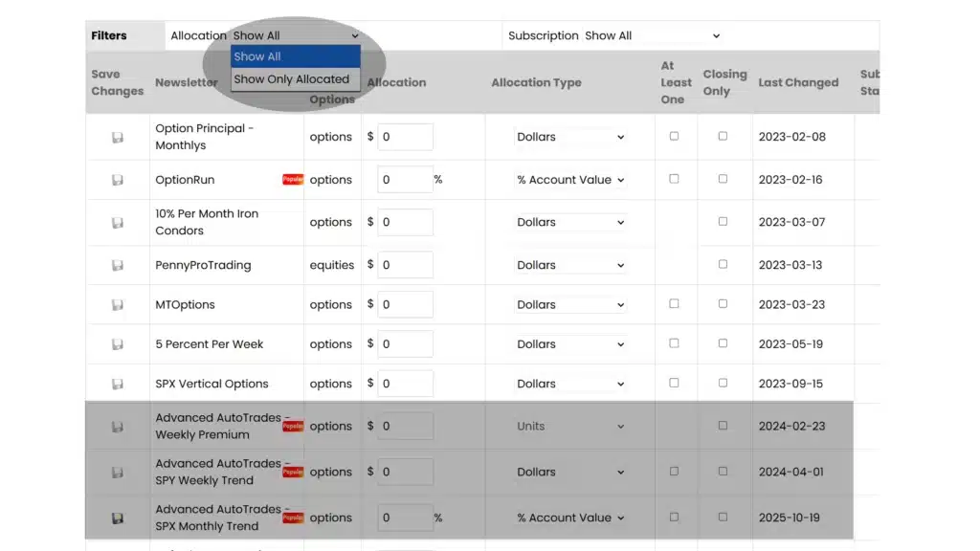This screenshot has width=980, height=551.
Task: Click the save icon for OptionRun
Action: 117,179
